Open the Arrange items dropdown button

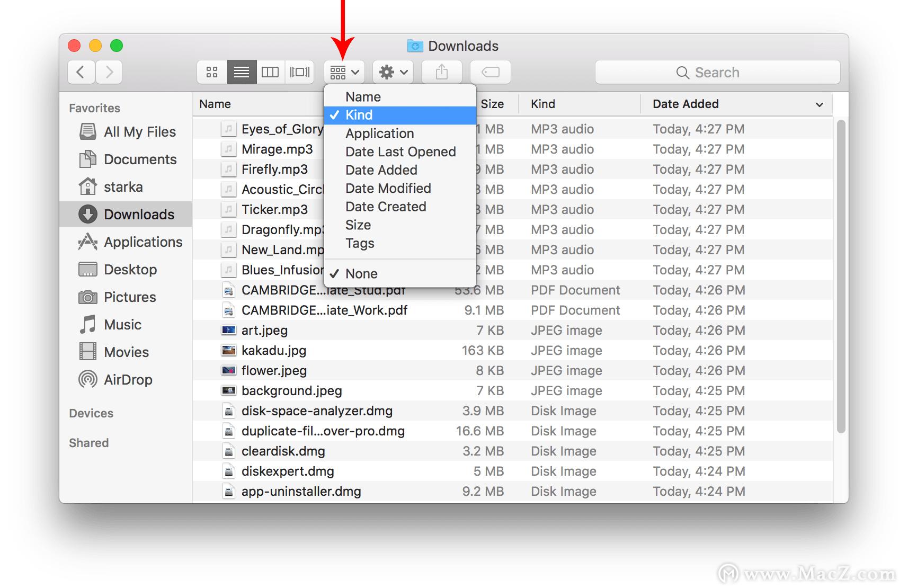[x=344, y=72]
